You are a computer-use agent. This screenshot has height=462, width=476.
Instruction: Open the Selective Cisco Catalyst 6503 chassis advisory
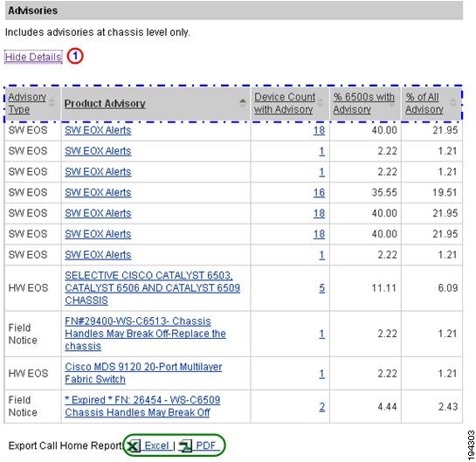(x=152, y=287)
